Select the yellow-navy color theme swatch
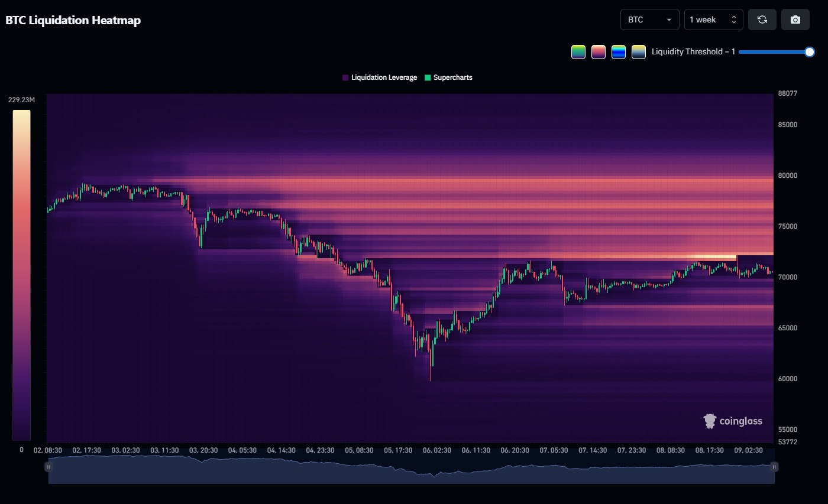The image size is (828, 504). click(638, 52)
